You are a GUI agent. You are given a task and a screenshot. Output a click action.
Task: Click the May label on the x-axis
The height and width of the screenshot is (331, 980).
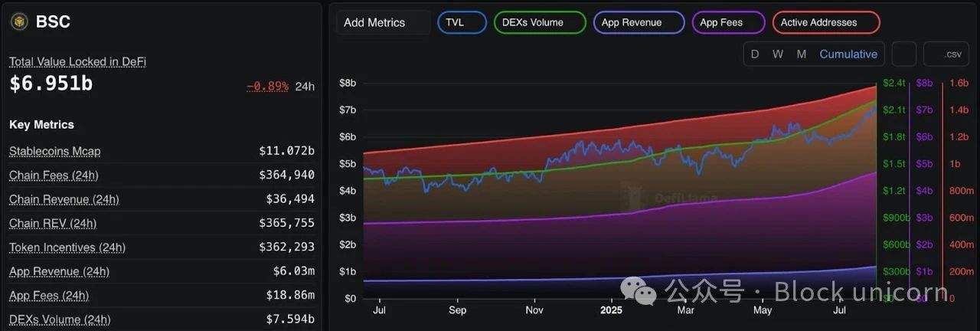pyautogui.click(x=763, y=310)
